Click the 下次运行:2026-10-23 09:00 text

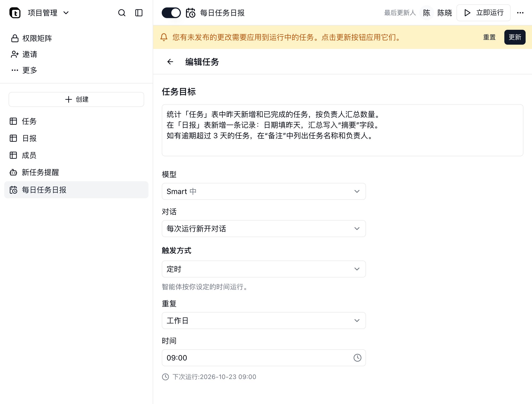214,377
